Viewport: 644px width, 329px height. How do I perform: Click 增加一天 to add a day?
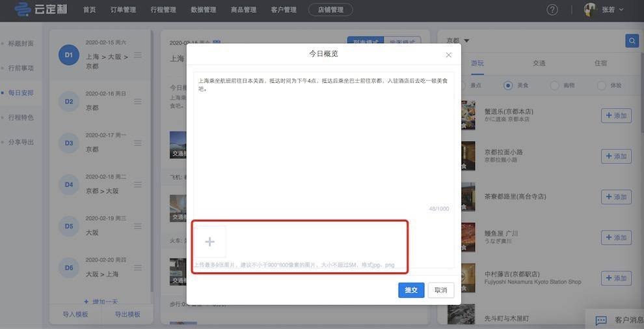tap(101, 302)
